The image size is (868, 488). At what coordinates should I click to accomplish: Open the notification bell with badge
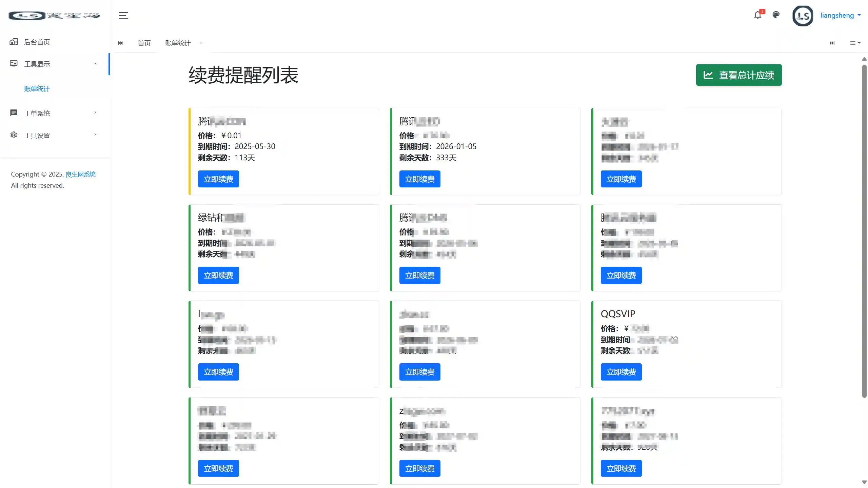[758, 15]
